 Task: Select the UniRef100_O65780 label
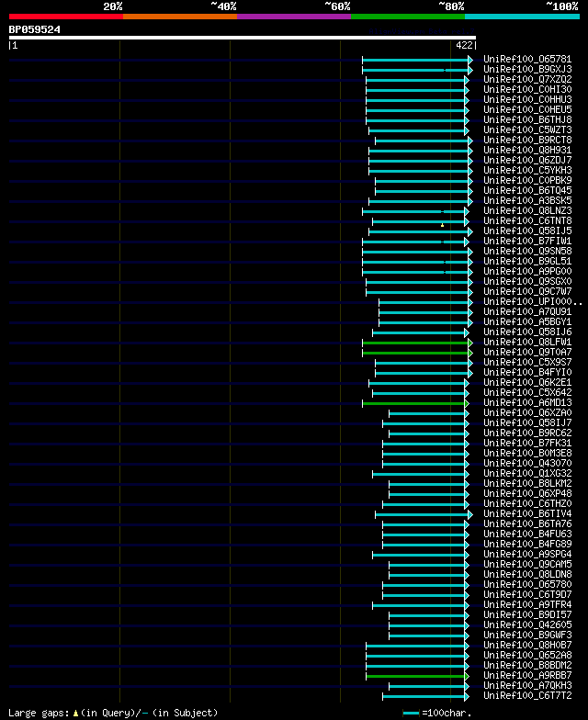[x=527, y=584]
